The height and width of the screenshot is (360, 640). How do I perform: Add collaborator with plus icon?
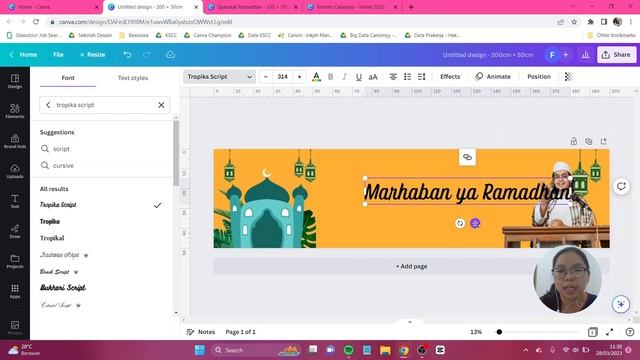coord(565,55)
